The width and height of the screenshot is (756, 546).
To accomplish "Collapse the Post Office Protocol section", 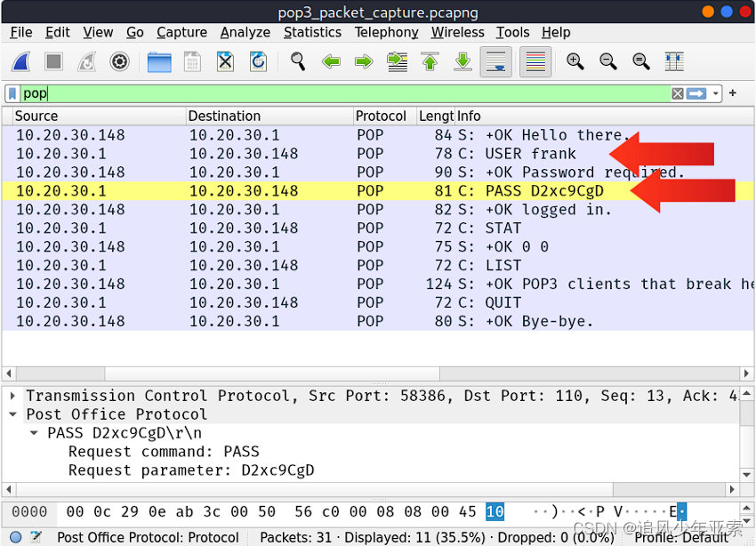I will [x=12, y=414].
